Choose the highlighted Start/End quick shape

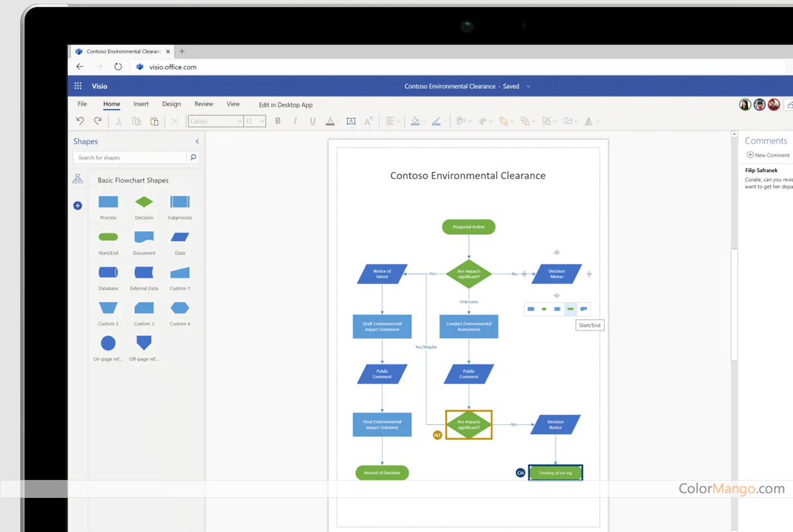pyautogui.click(x=571, y=309)
